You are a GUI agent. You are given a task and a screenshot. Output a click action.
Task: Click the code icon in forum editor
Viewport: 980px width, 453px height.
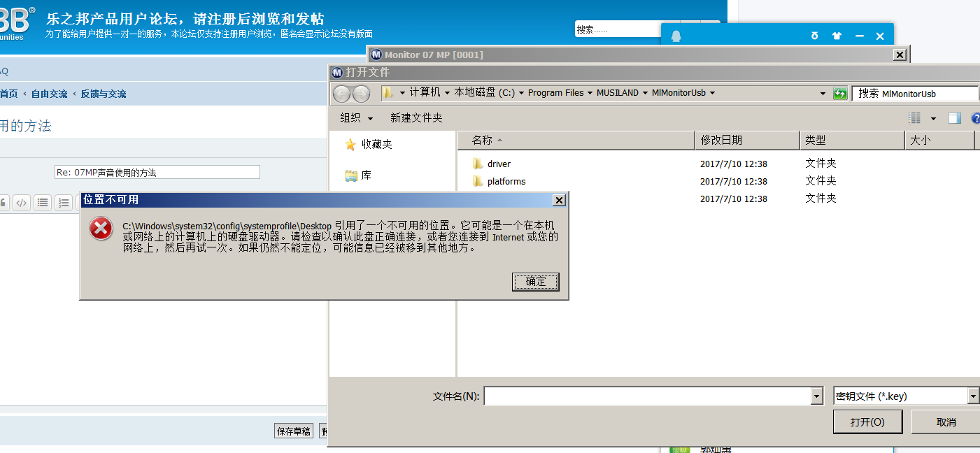point(22,203)
